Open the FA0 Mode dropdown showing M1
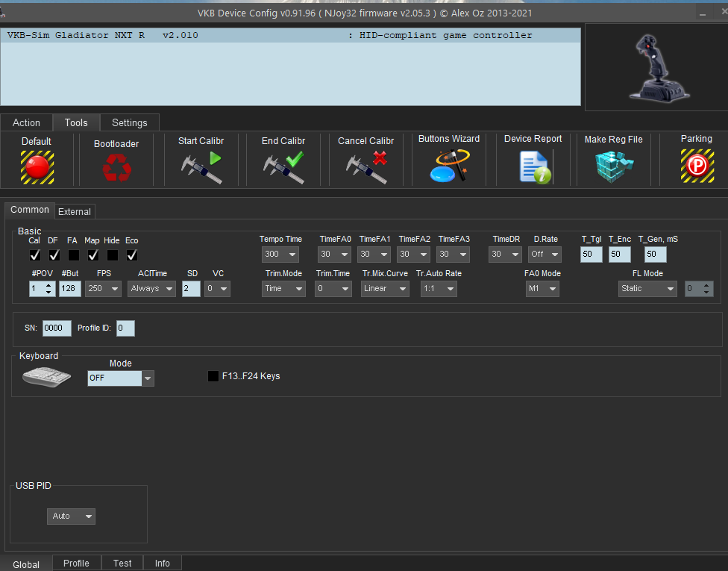 coord(542,289)
